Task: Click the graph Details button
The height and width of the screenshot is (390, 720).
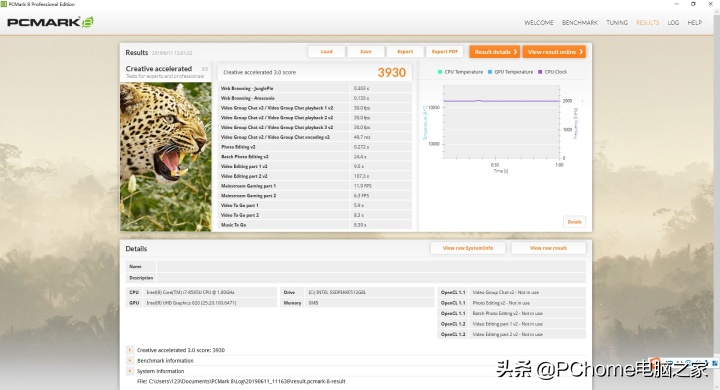Action: point(574,222)
